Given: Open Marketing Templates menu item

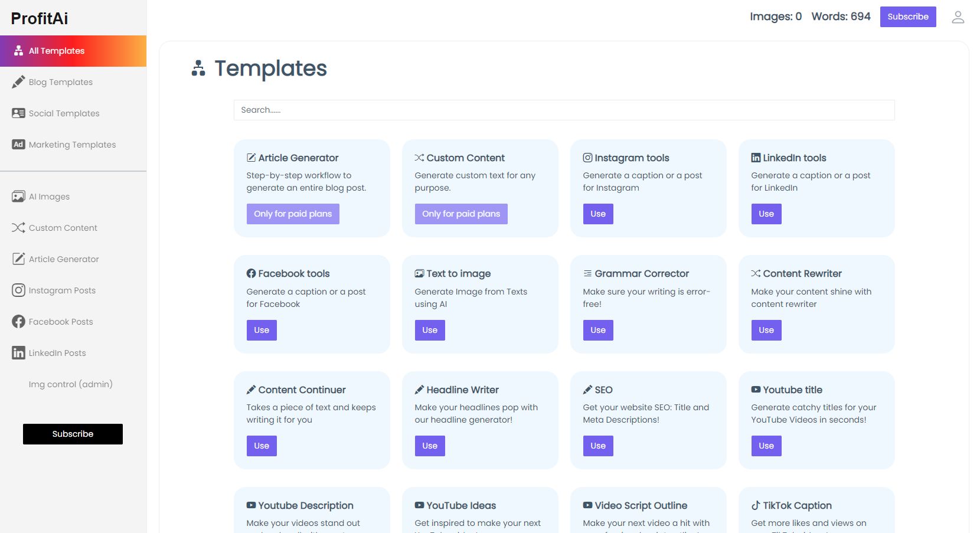Looking at the screenshot, I should (72, 145).
